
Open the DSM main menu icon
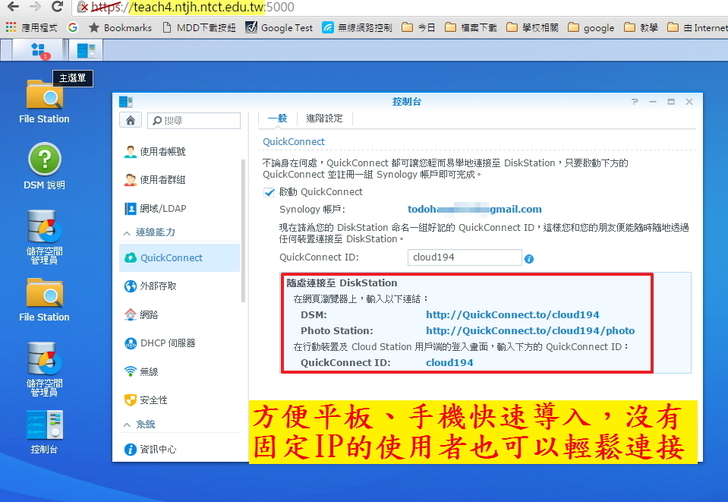[x=39, y=50]
